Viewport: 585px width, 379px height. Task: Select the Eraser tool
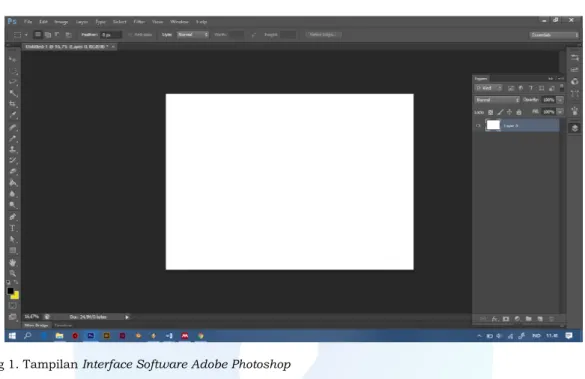(13, 172)
